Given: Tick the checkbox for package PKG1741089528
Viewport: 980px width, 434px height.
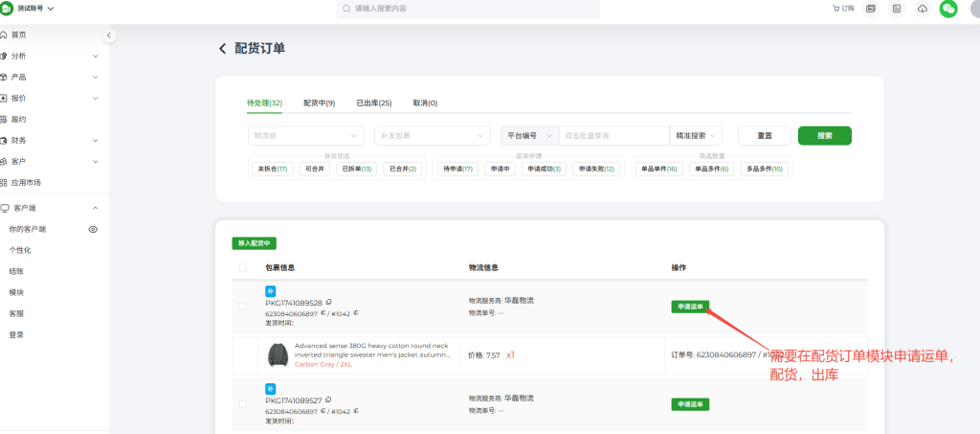Looking at the screenshot, I should [x=242, y=307].
